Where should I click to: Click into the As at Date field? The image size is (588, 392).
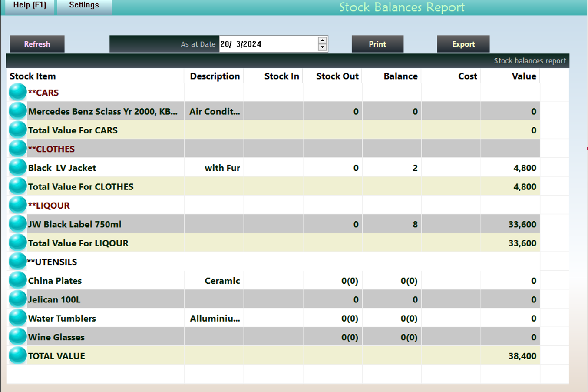(x=268, y=44)
